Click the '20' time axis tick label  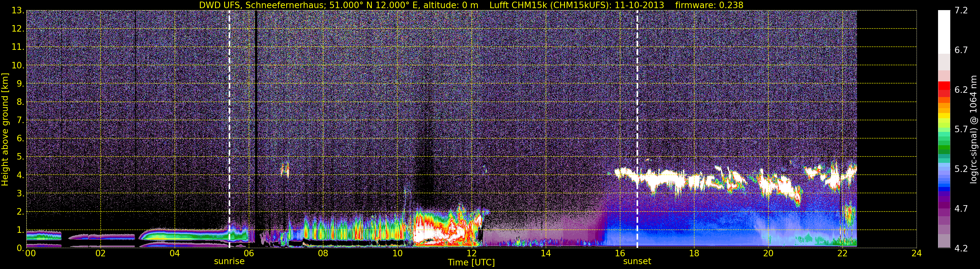(x=768, y=254)
